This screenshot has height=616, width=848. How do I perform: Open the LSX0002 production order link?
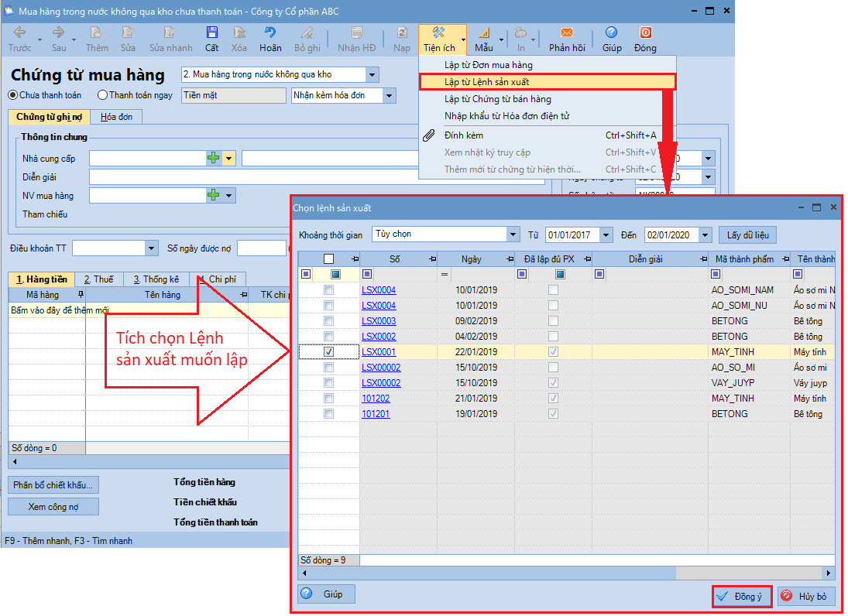[x=379, y=337]
